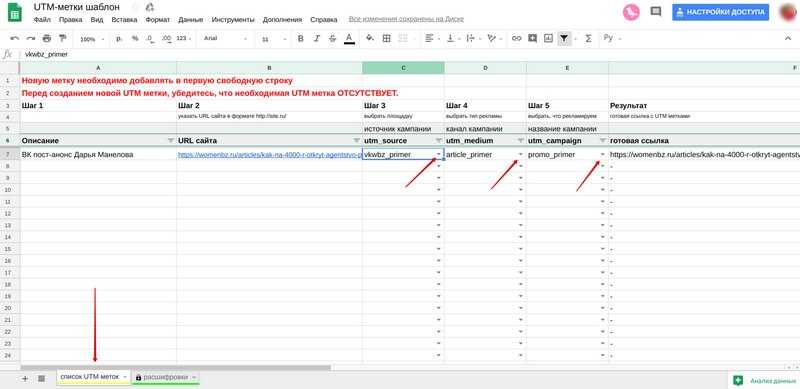Click the Анализ данных explore button

[x=764, y=380]
